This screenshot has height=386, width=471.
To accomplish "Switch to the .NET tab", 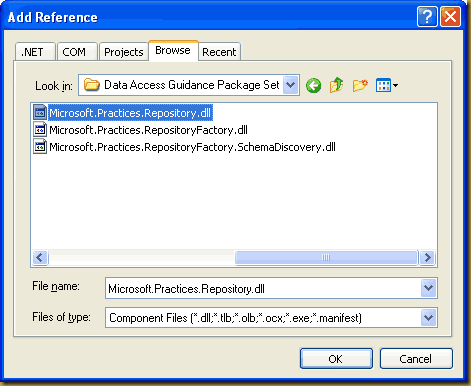I will (35, 52).
